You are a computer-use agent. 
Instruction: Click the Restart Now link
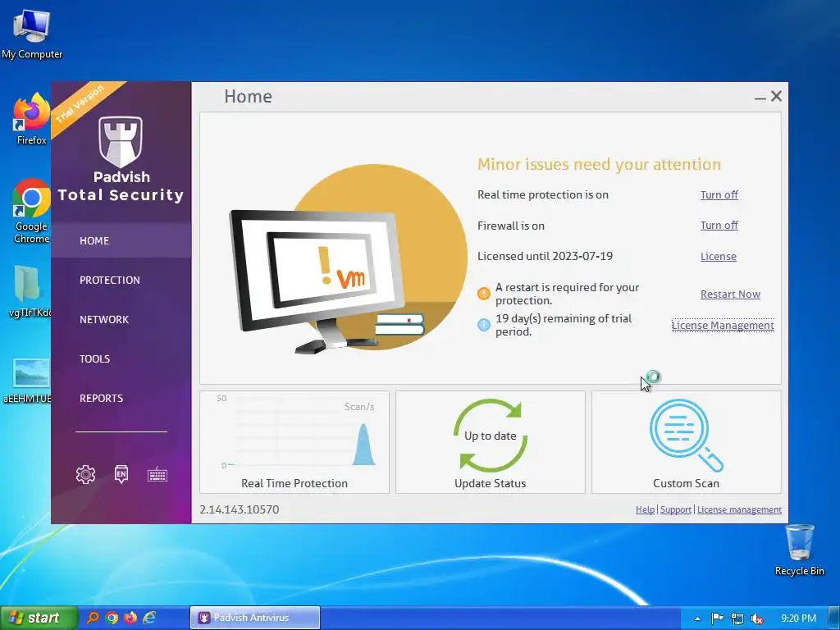(x=730, y=294)
